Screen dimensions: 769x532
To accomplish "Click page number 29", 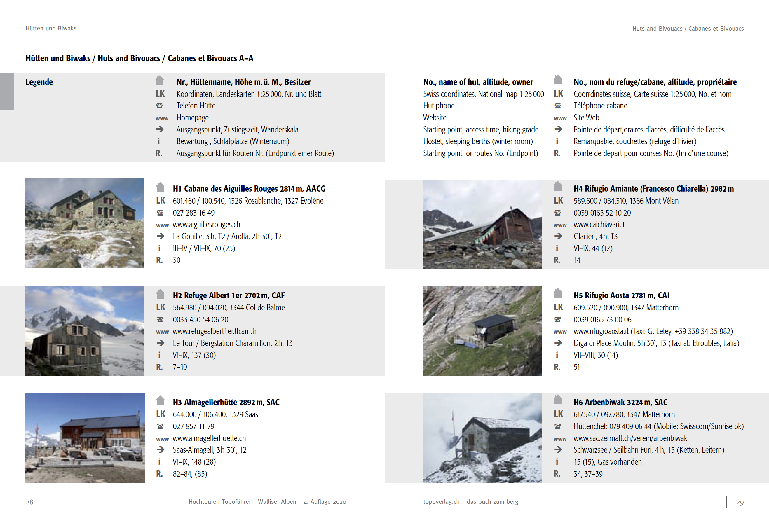I will pos(740,502).
